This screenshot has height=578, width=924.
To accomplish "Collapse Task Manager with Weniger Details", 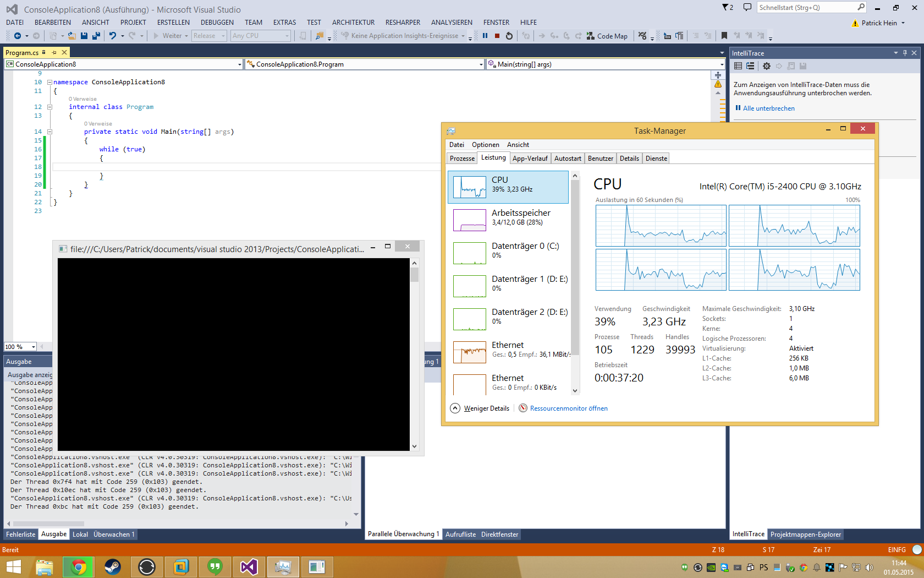I will [480, 408].
